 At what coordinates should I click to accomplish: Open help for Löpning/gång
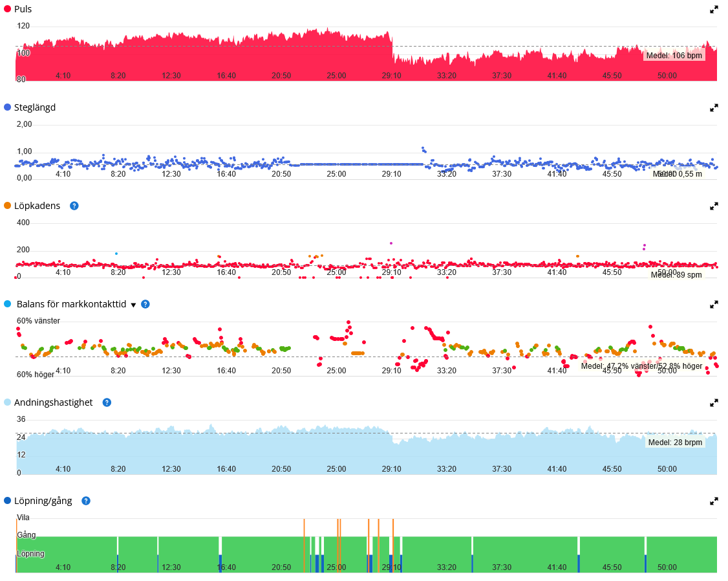[86, 501]
